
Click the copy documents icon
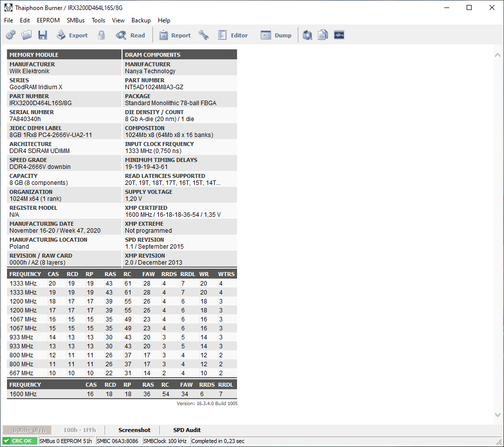point(323,35)
